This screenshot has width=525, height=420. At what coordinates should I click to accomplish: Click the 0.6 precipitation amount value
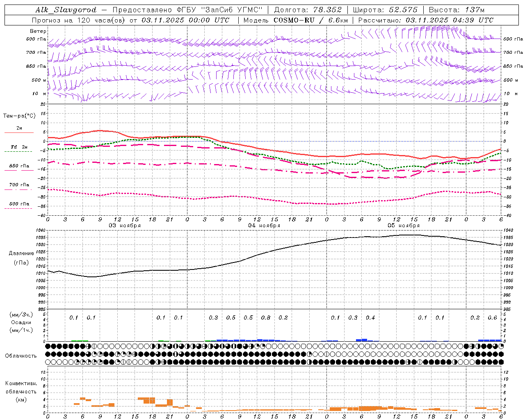[492, 317]
